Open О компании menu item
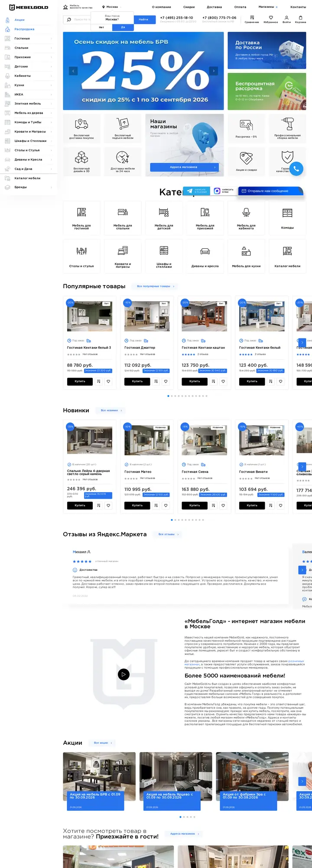Viewport: 312px width, 868px height. tap(161, 7)
